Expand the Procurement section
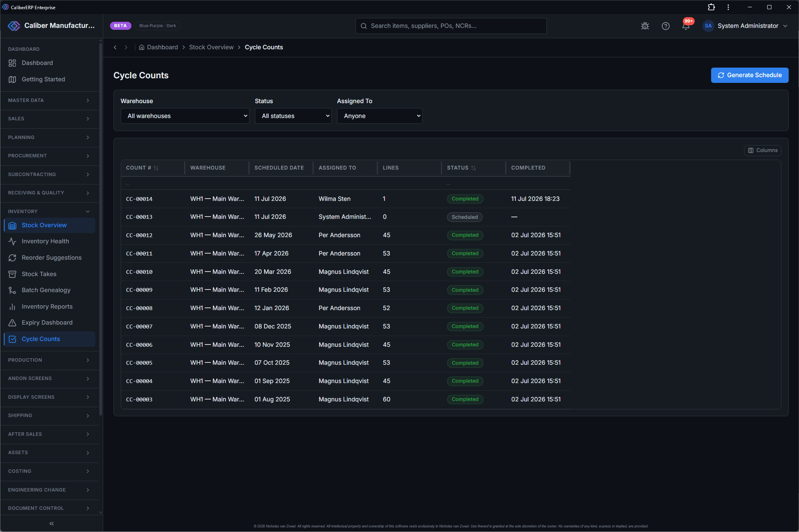799x532 pixels. point(49,156)
